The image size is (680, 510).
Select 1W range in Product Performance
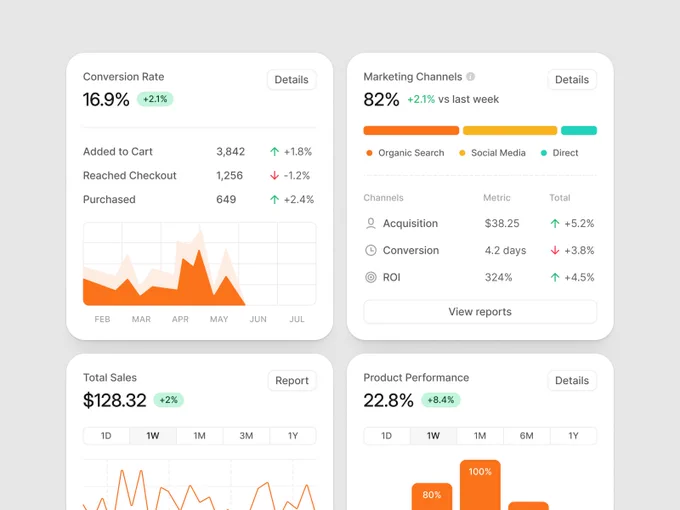(433, 436)
